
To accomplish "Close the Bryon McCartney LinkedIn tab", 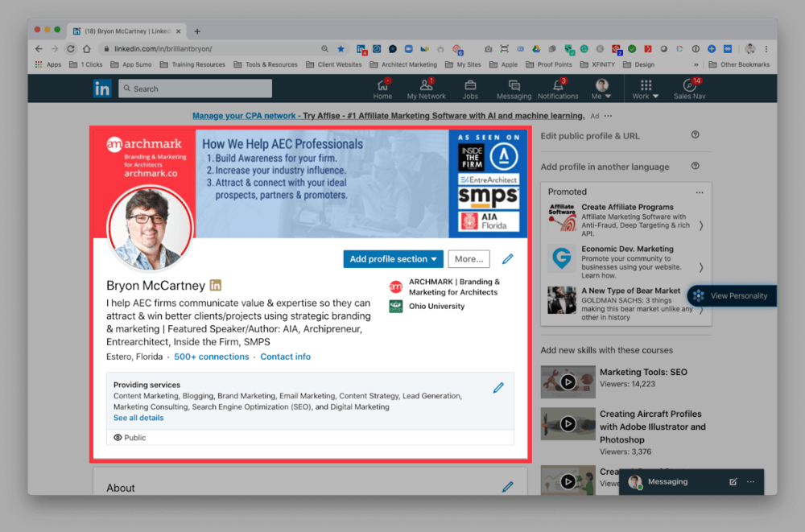I will coord(178,31).
